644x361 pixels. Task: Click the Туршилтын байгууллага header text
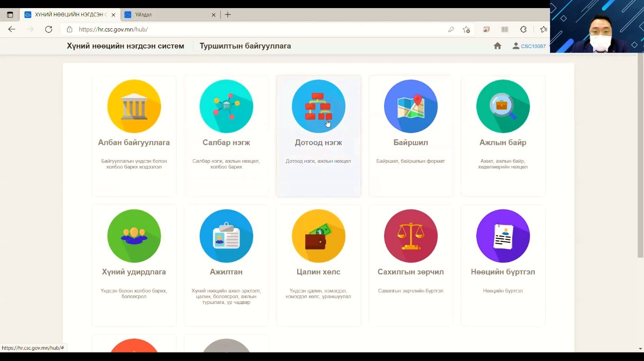click(x=245, y=46)
